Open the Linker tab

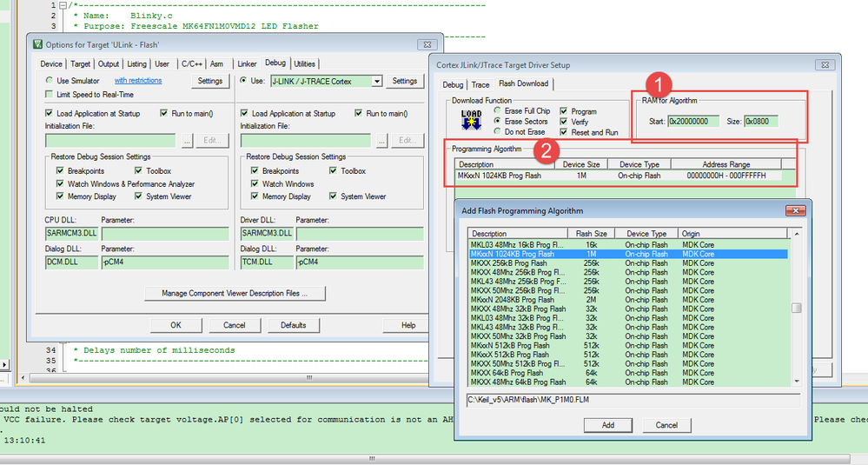(x=247, y=63)
